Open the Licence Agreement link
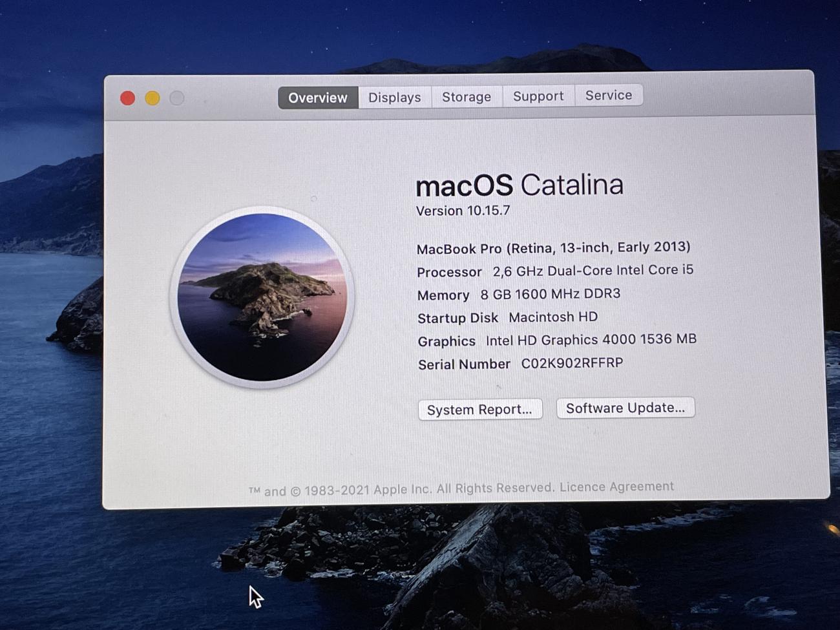Screen dimensions: 840x630 [616, 487]
